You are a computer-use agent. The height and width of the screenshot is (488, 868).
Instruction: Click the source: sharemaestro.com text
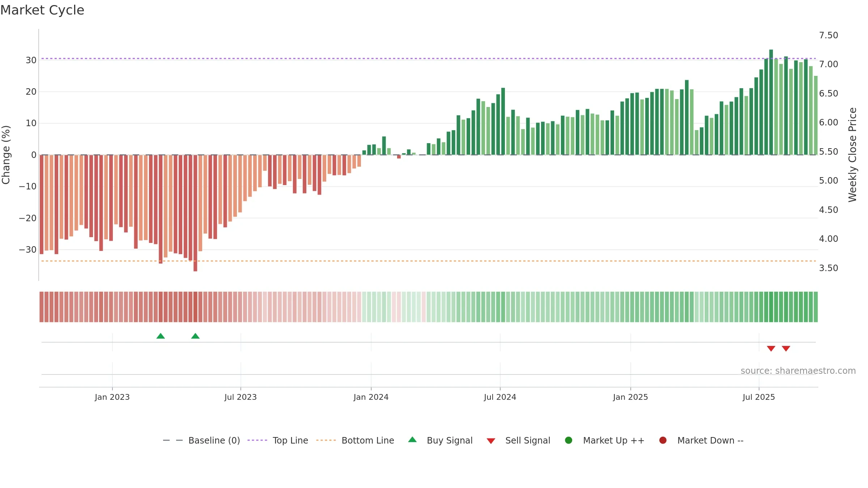(x=798, y=371)
